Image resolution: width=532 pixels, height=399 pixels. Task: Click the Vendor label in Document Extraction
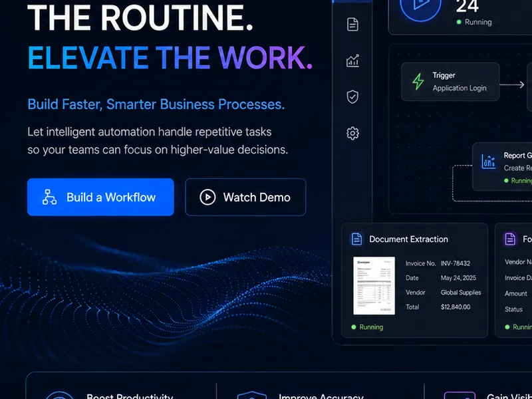tap(415, 293)
